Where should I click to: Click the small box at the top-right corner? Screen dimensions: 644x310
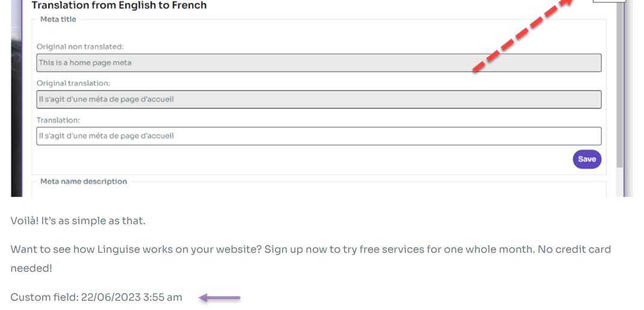(x=609, y=1)
